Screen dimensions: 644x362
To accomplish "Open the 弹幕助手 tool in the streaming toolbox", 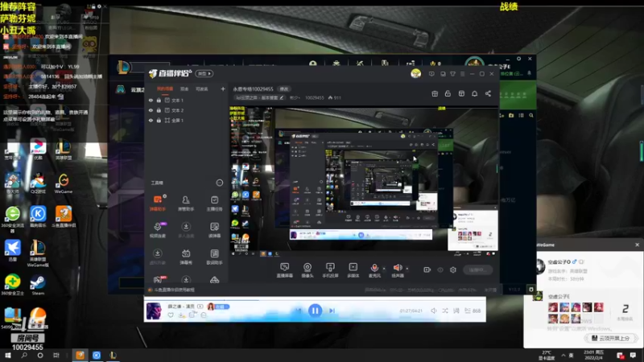I will (x=158, y=204).
